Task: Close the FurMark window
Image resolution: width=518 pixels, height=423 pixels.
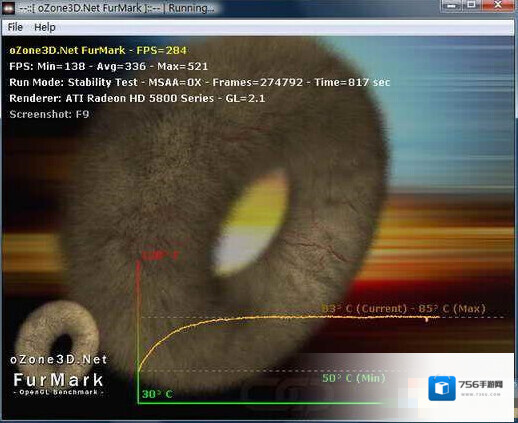Action: click(497, 5)
